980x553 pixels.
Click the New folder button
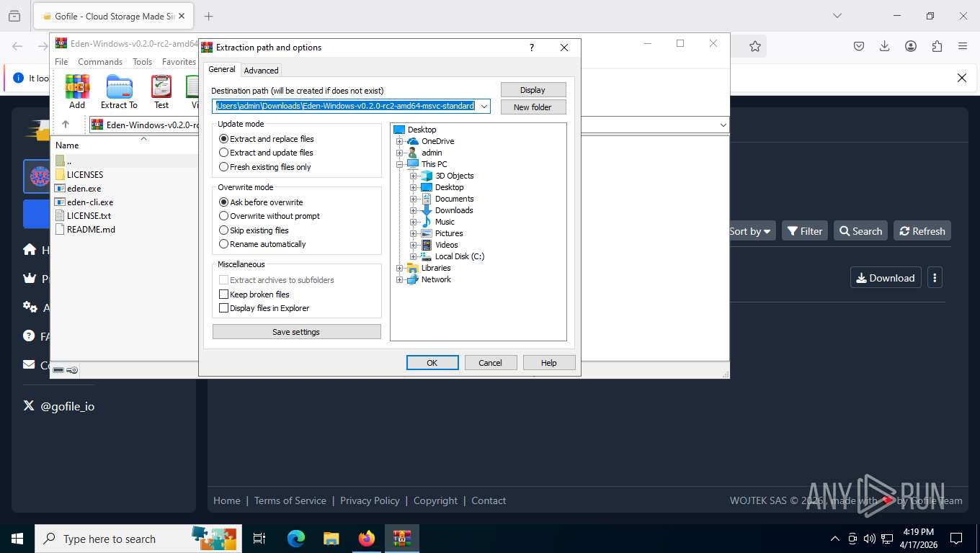[x=533, y=107]
